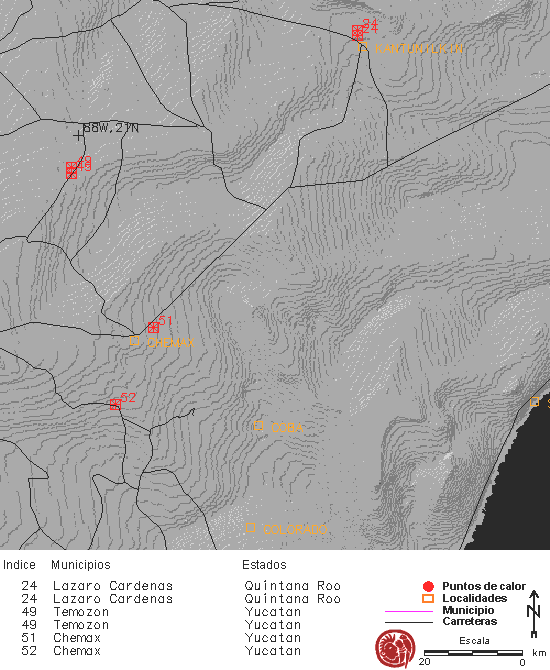550x670 pixels.
Task: Click the Colorado locality square marker
Action: click(250, 528)
